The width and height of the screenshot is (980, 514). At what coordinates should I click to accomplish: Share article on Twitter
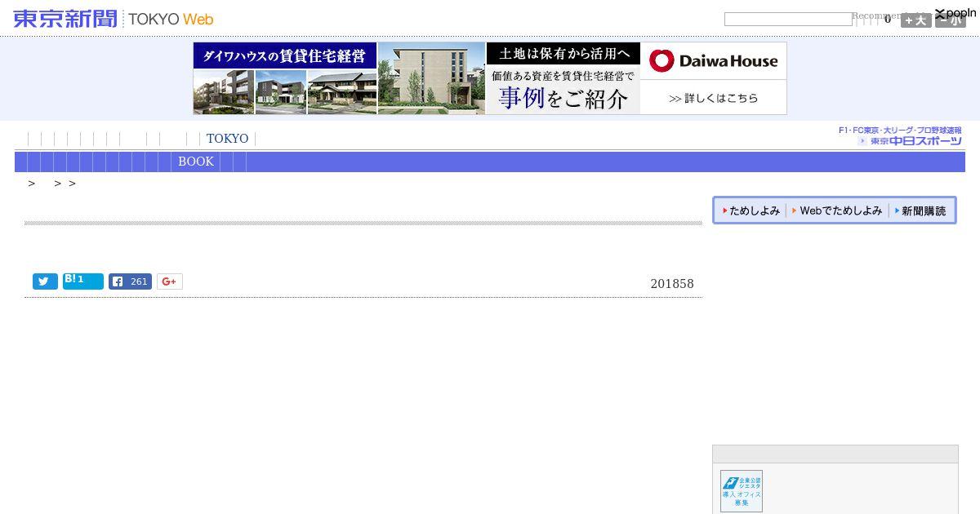(45, 281)
